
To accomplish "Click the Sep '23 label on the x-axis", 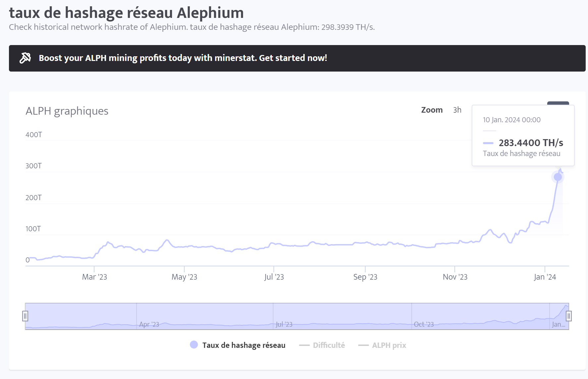I will point(365,277).
